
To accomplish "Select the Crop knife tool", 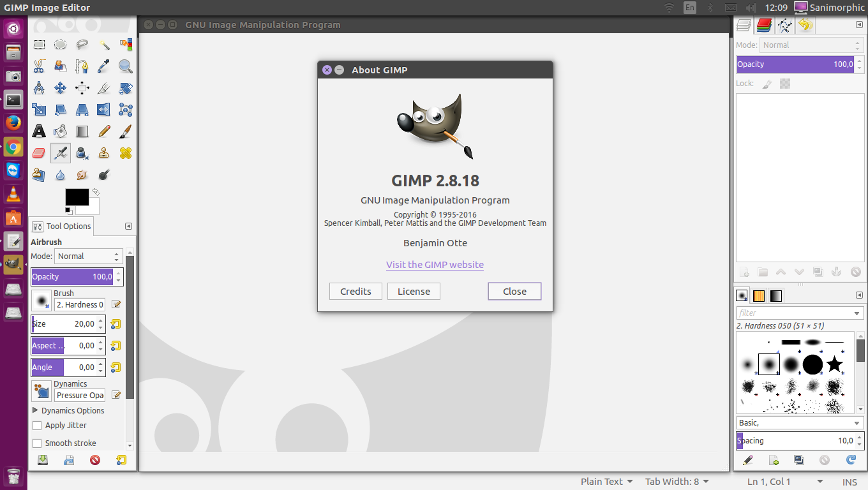I will pyautogui.click(x=104, y=88).
